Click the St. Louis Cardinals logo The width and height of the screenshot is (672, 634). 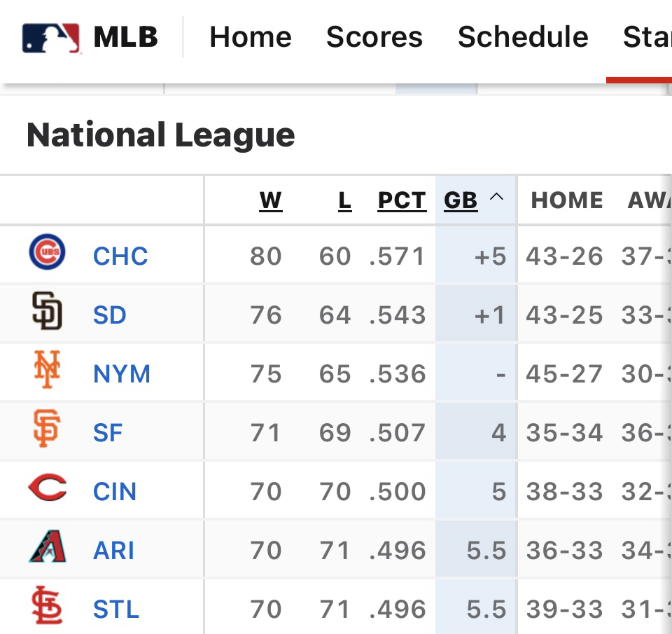click(x=47, y=606)
